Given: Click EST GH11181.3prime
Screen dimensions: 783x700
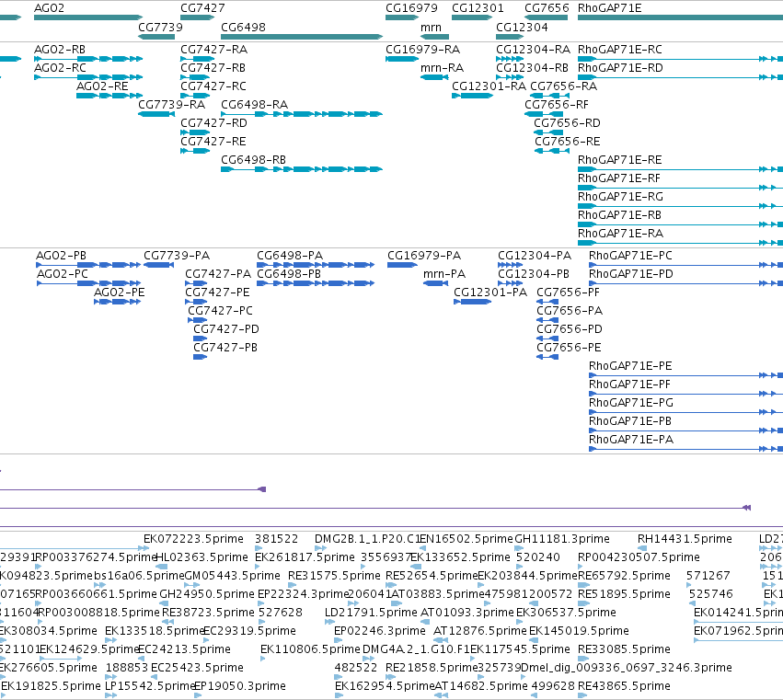Looking at the screenshot, I should 562,539.
